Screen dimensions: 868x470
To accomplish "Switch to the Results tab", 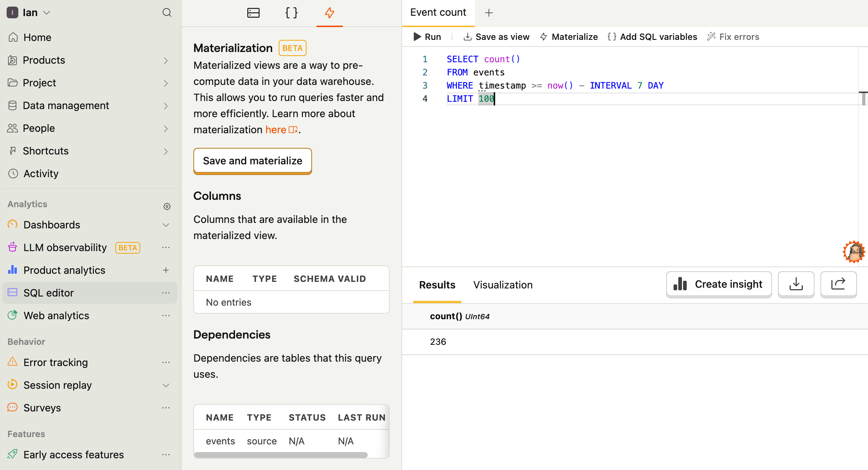I will [437, 285].
